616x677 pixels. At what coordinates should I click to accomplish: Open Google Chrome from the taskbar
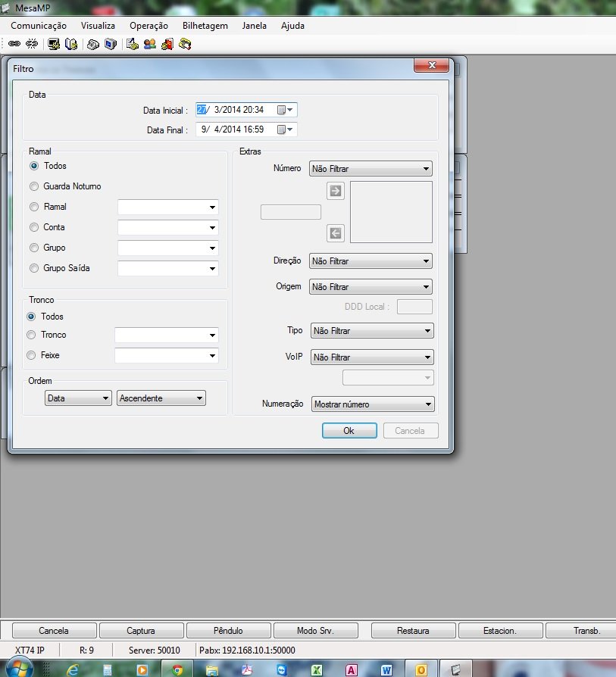(177, 669)
